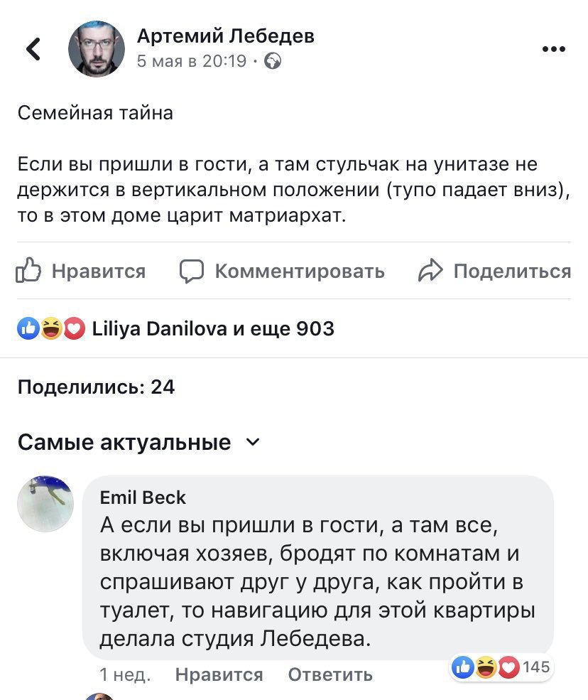The height and width of the screenshot is (700, 588).
Task: Open Артемий Лебедев's profile name link
Action: [225, 36]
